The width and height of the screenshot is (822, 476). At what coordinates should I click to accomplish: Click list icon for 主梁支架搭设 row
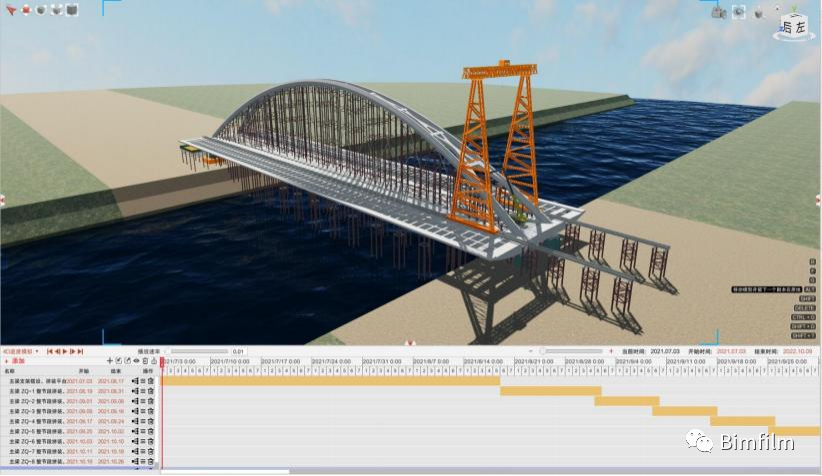pos(143,381)
